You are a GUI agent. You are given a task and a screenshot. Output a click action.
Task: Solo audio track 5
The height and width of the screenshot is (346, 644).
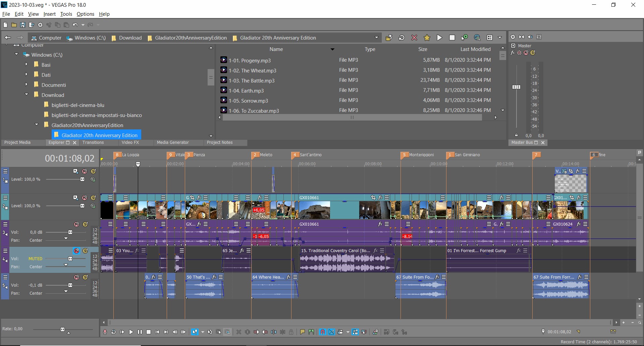click(x=85, y=277)
